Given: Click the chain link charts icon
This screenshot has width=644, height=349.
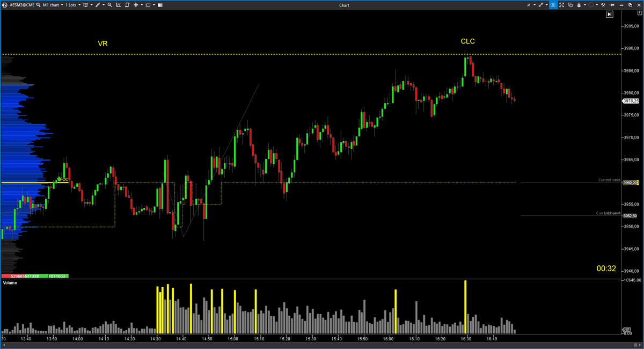Looking at the screenshot, I should pos(541,5).
